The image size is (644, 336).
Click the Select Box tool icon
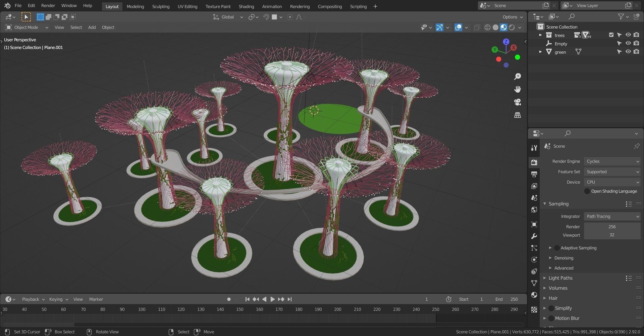click(x=26, y=17)
